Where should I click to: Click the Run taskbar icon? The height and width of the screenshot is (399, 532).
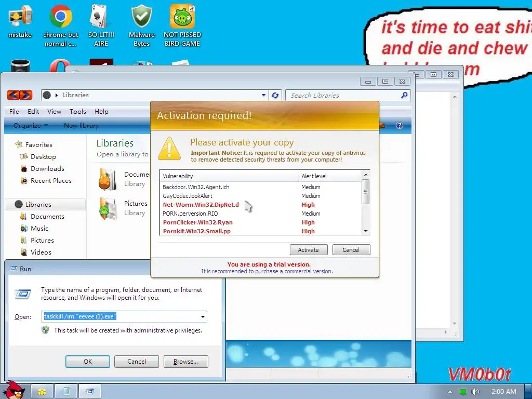(89, 392)
